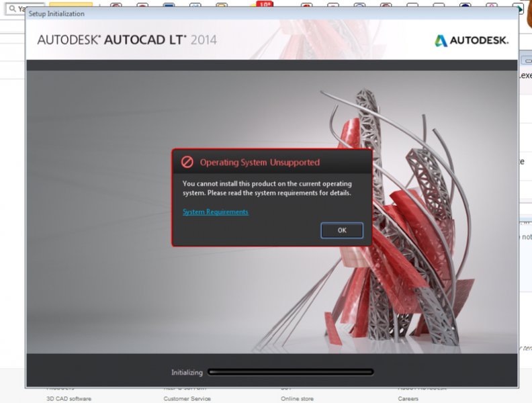Click the red 10° weather badge in browser toolbar

coord(265,5)
